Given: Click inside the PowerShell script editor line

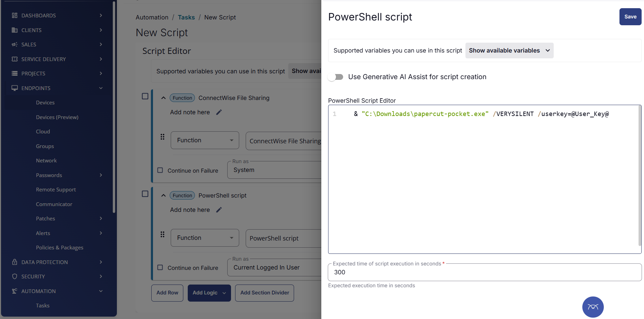Looking at the screenshot, I should (481, 114).
